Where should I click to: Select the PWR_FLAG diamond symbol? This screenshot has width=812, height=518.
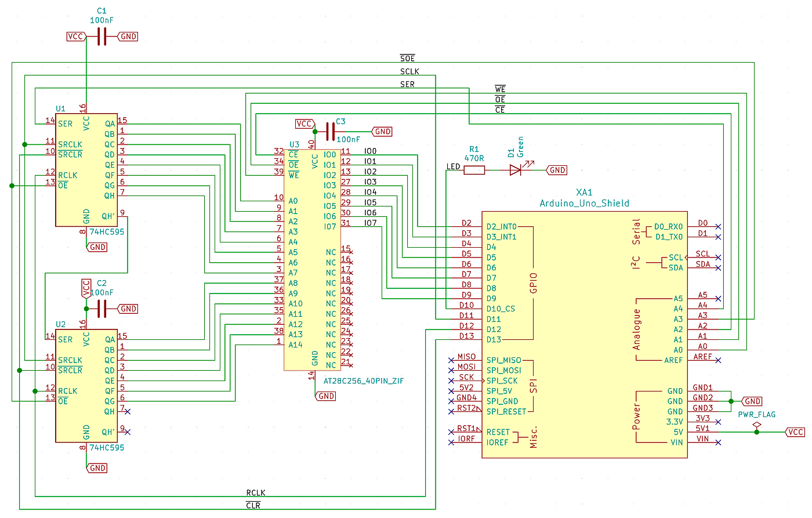[x=756, y=425]
